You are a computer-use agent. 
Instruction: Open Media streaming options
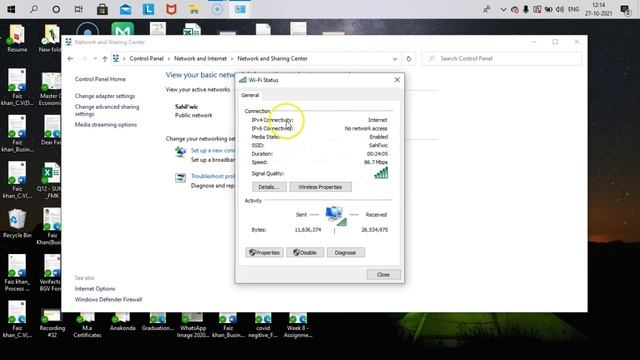click(106, 125)
